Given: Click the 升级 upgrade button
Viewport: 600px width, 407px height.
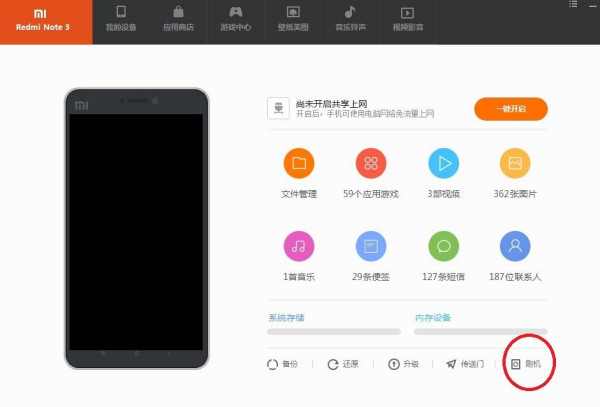Looking at the screenshot, I should tap(404, 364).
